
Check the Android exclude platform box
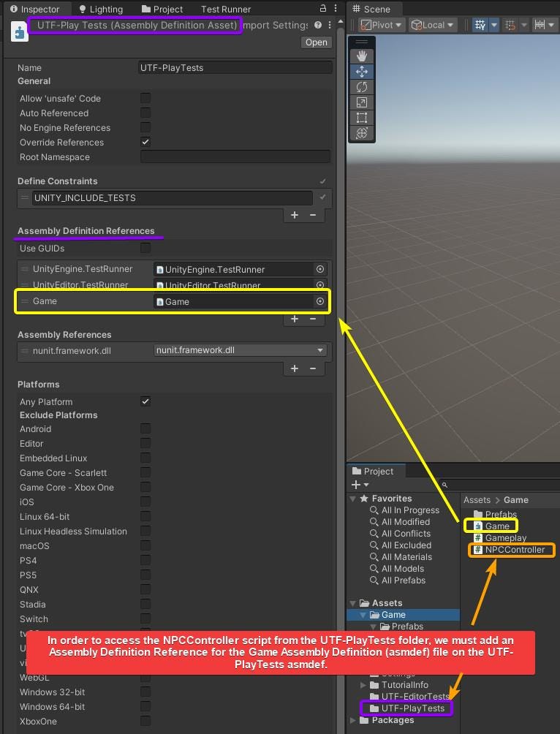click(145, 428)
